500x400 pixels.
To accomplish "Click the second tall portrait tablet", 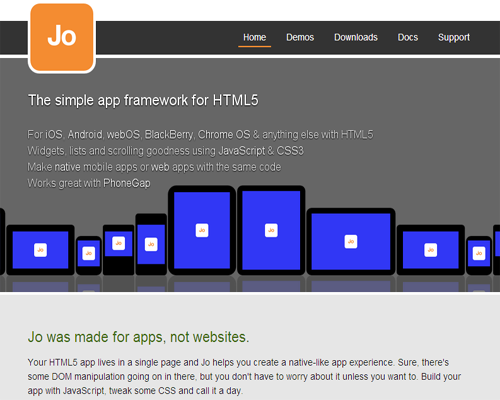I will pos(271,230).
